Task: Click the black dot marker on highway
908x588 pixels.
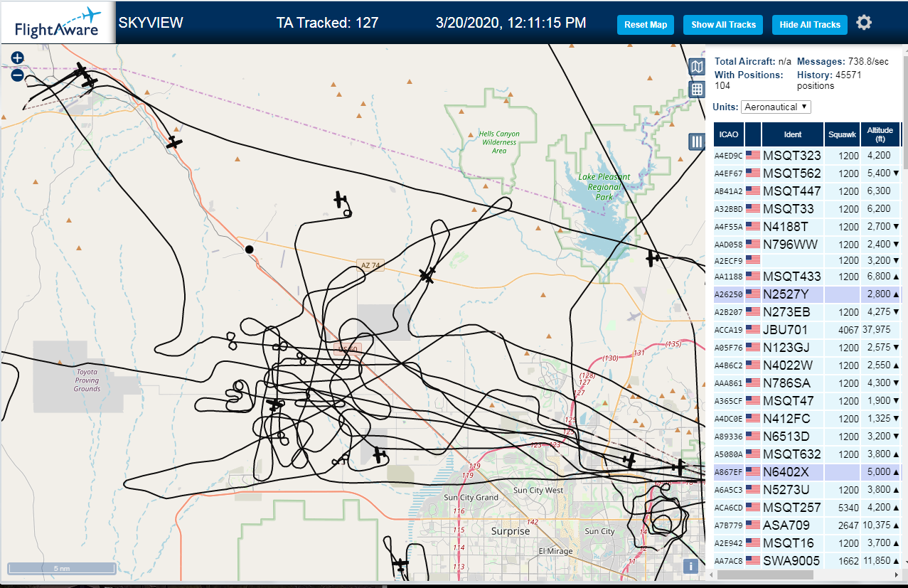Action: pyautogui.click(x=249, y=249)
